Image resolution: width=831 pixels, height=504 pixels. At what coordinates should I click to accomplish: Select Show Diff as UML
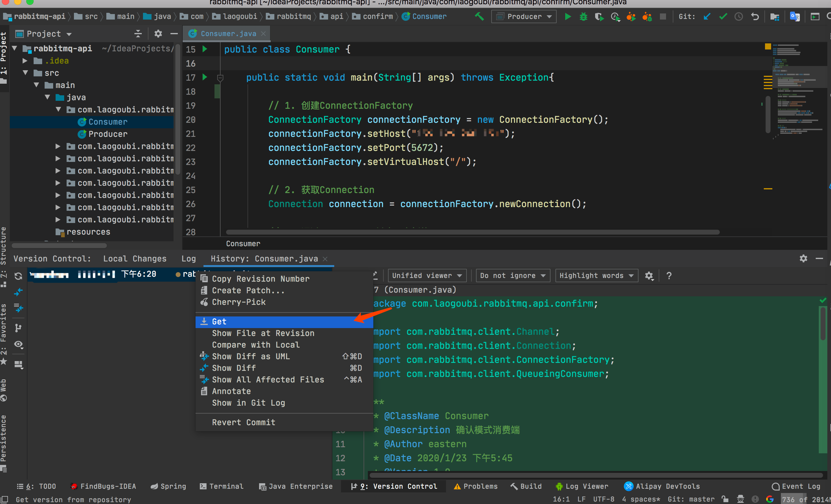click(284, 356)
